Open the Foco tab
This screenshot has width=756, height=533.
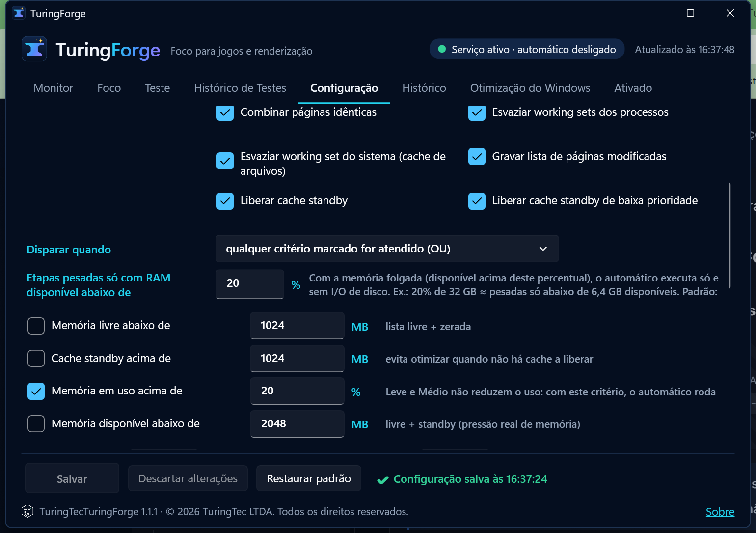[109, 88]
